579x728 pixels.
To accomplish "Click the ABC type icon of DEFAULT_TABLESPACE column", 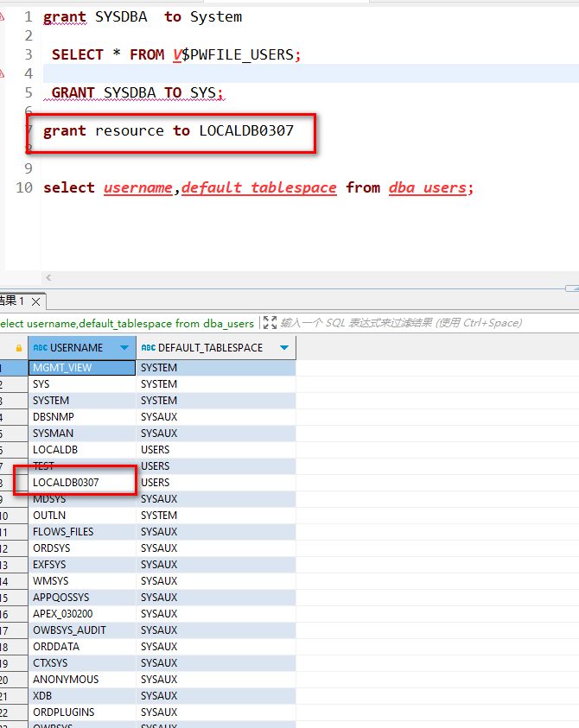I will (148, 348).
